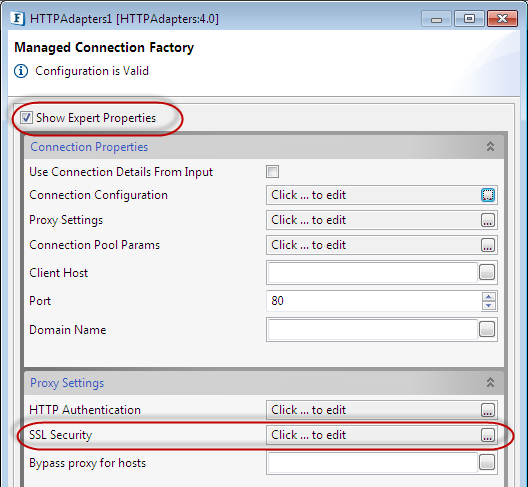
Task: Open the SSL Security ellipsis editor button
Action: click(x=488, y=435)
